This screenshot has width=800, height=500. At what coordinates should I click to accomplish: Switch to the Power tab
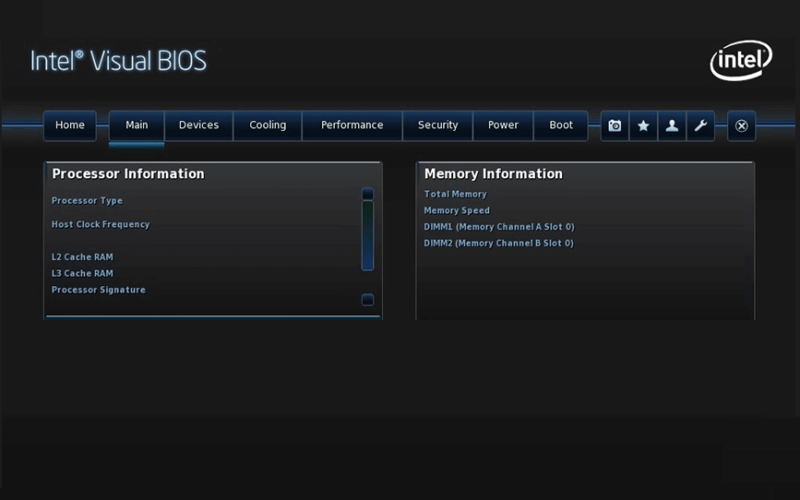[x=503, y=126]
